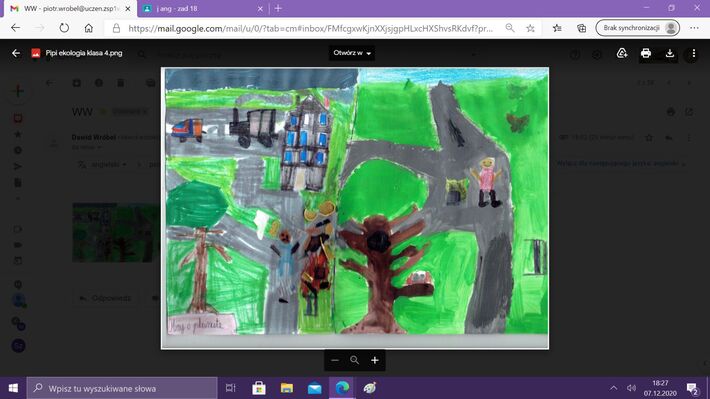
Task: Open more options three-dot menu in viewer
Action: [x=693, y=53]
